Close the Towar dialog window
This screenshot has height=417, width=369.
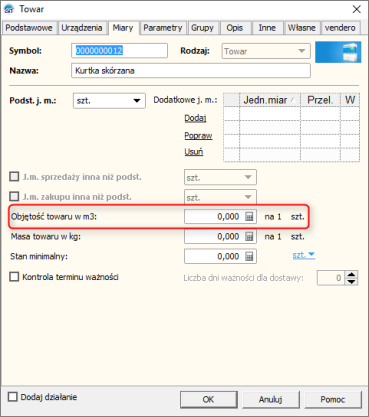[357, 9]
